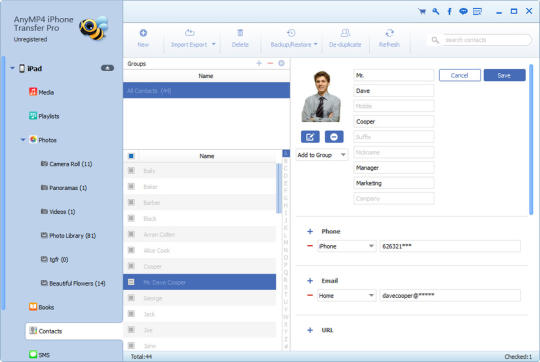Edit the contact photo with pencil button
Image resolution: width=540 pixels, height=362 pixels.
(310, 137)
